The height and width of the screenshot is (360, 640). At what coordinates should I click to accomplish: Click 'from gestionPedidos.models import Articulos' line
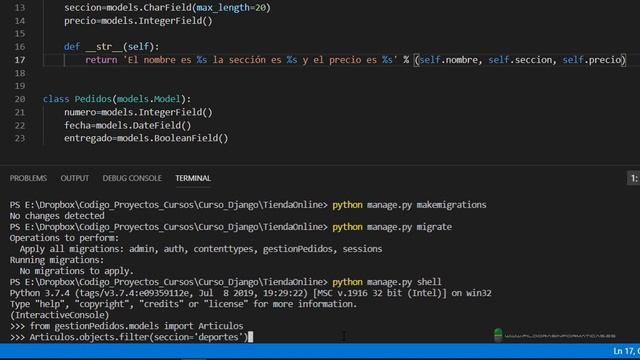pos(127,326)
